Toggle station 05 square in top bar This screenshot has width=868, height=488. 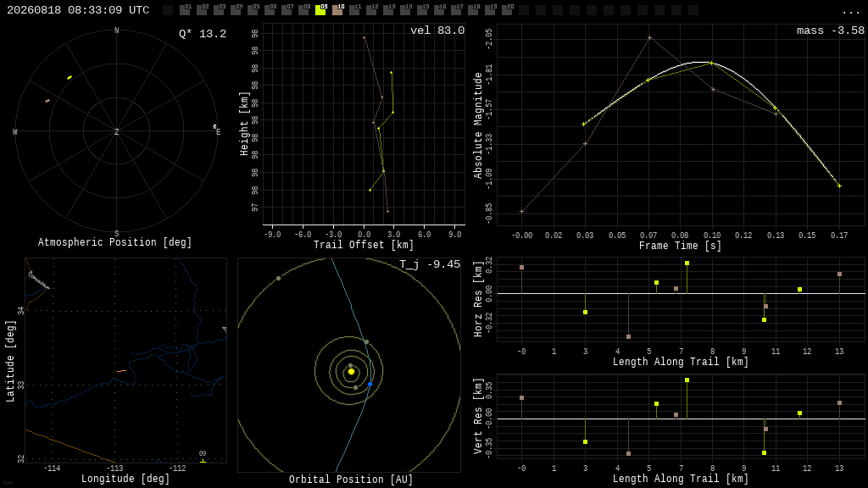(x=253, y=10)
